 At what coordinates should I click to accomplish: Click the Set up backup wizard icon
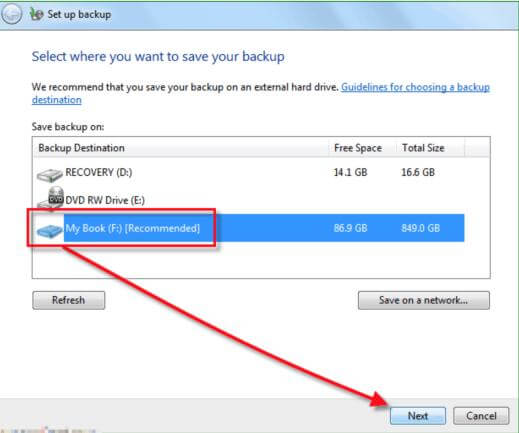[36, 14]
